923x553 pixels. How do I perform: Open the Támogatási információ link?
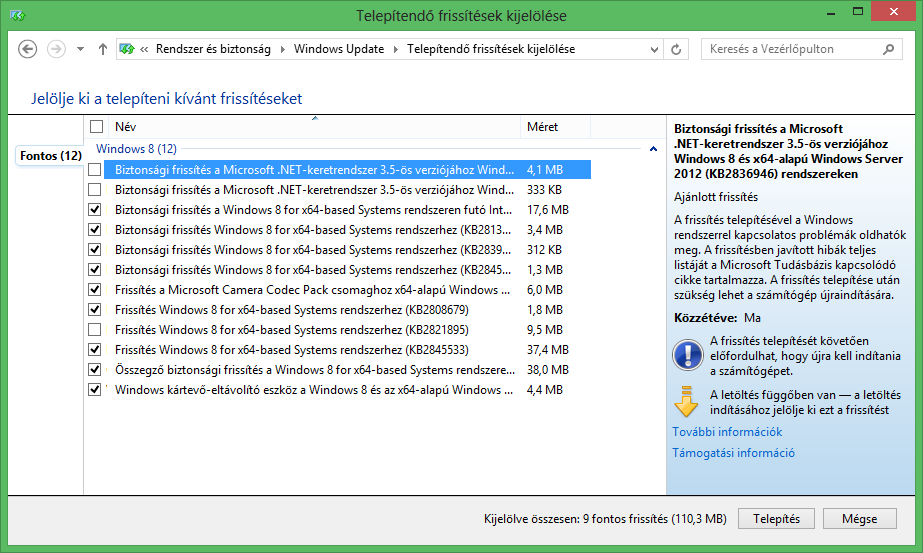[733, 453]
